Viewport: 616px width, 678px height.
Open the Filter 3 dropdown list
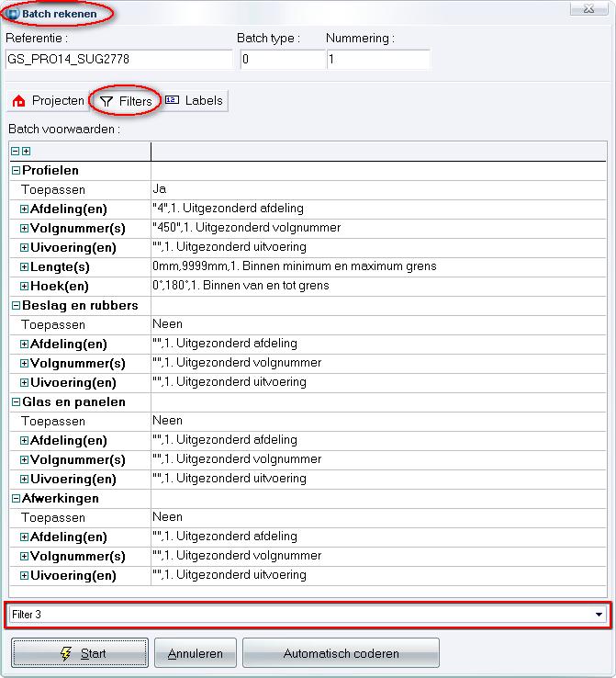pyautogui.click(x=599, y=615)
